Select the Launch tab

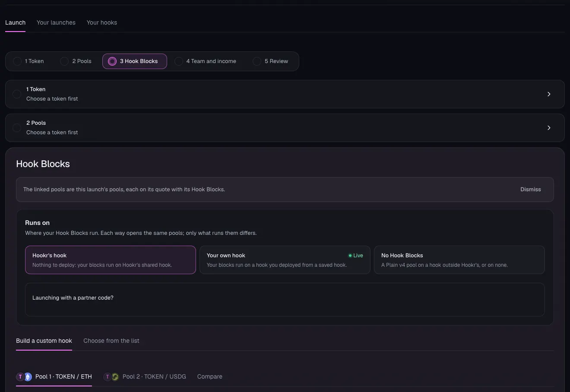[x=15, y=22]
